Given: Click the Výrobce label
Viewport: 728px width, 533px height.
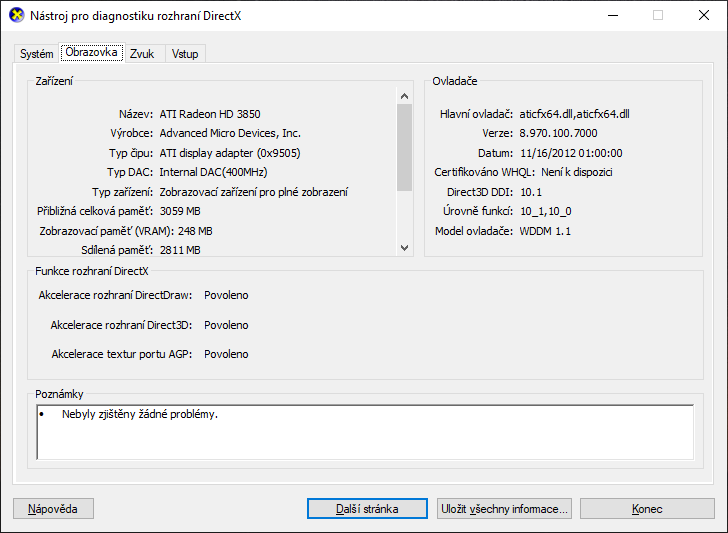Looking at the screenshot, I should pyautogui.click(x=131, y=133).
